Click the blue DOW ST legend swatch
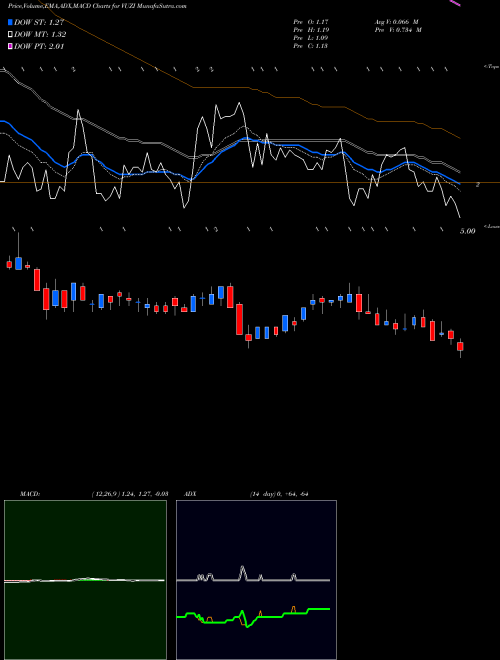Image resolution: width=500 pixels, height=660 pixels. point(10,22)
